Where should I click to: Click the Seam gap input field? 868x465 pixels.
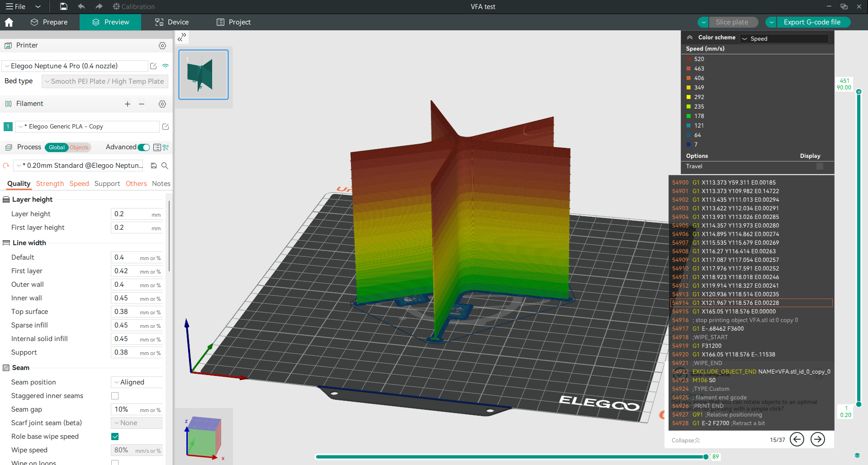coord(137,409)
